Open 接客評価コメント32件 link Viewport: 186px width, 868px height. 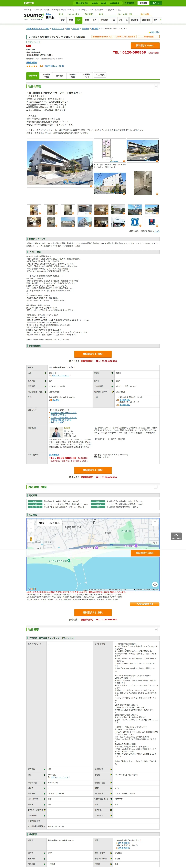click(54, 66)
